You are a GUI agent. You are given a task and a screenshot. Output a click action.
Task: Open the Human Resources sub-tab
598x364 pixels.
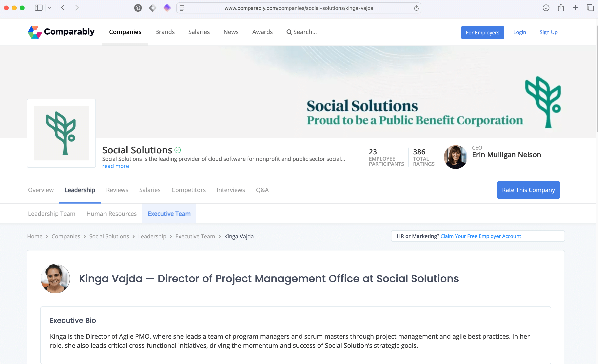(x=111, y=214)
